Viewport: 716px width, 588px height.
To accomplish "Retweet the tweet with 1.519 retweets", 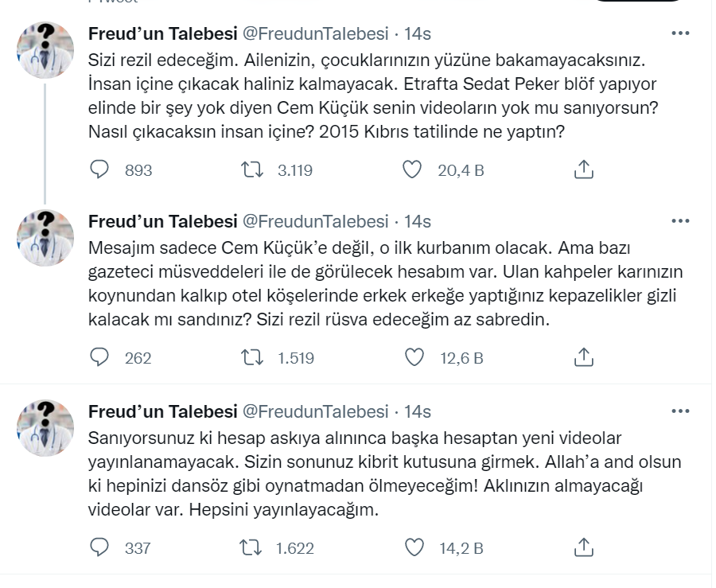I will pyautogui.click(x=252, y=358).
